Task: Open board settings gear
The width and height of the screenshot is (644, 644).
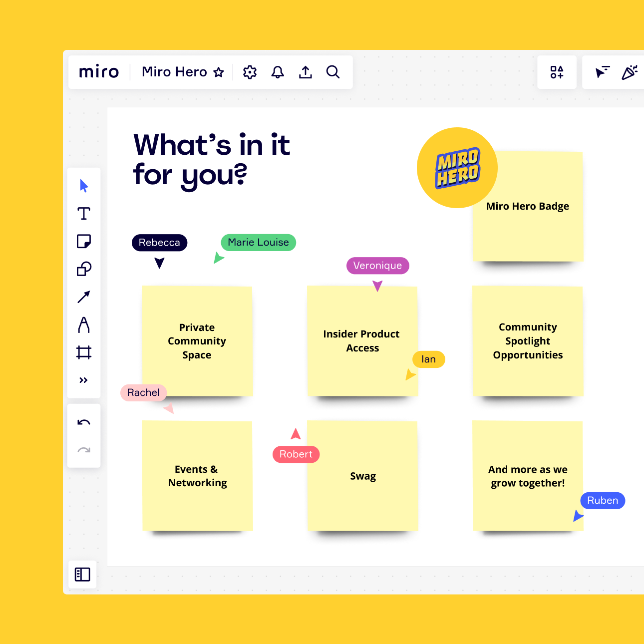Action: pos(250,72)
